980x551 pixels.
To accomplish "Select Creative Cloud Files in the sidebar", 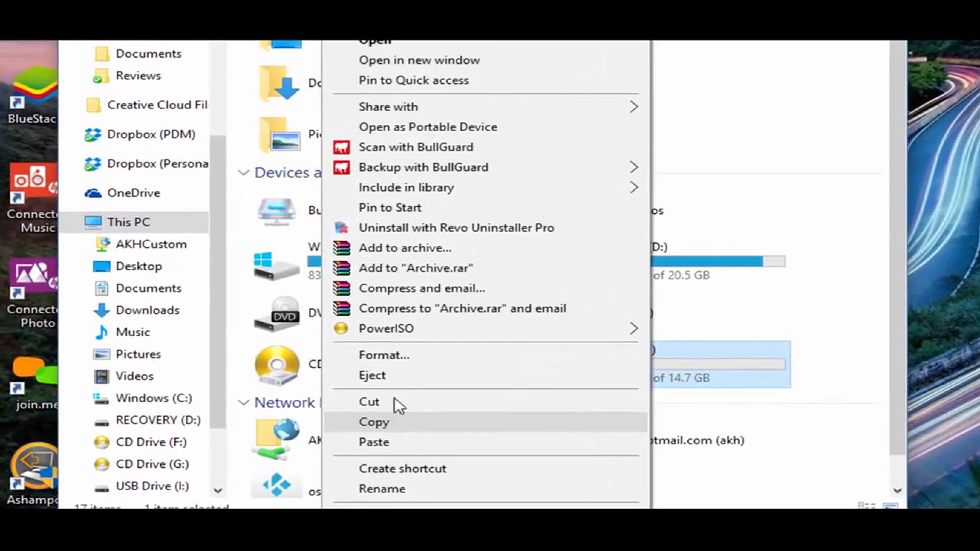I will (157, 105).
